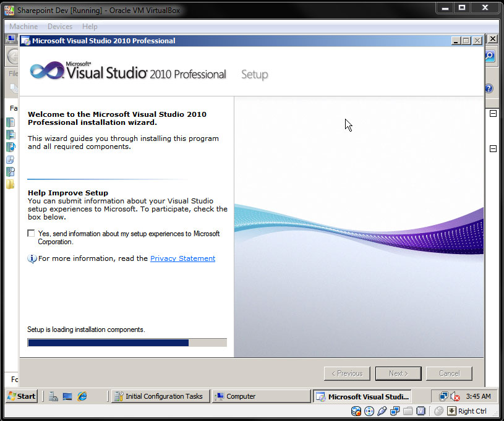The image size is (504, 421).
Task: Click the network tray icon
Action: click(443, 396)
